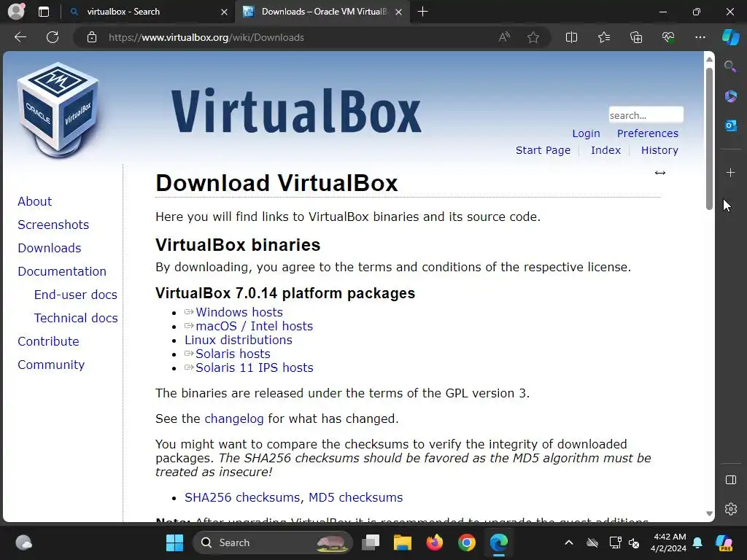Screen dimensions: 747x560
Task: Launch Chrome from taskbar
Action: tap(467, 542)
